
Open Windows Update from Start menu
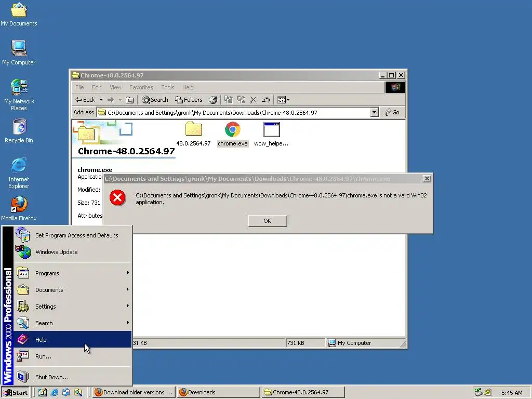73,252
